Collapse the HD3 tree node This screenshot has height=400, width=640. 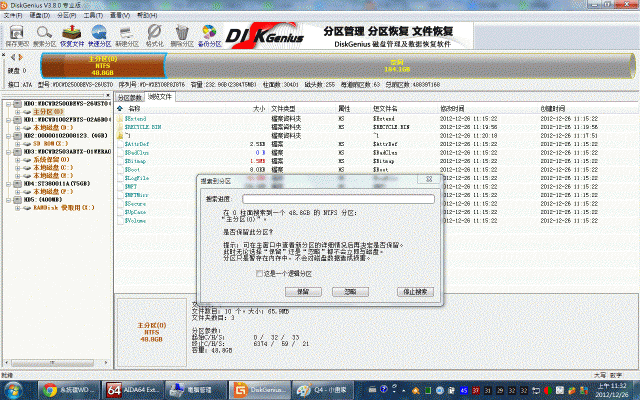[8, 152]
